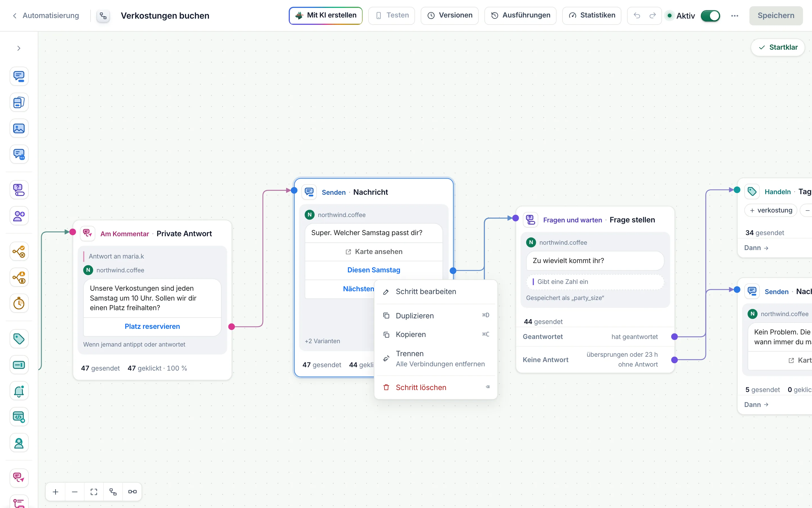Click the Startklar status badge
This screenshot has height=508, width=812.
point(778,47)
